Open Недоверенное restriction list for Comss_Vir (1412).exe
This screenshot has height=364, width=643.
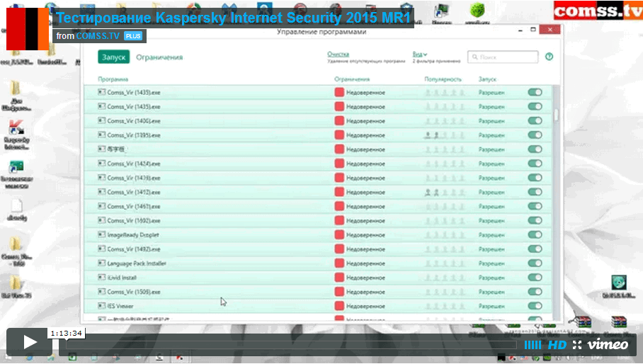click(365, 192)
